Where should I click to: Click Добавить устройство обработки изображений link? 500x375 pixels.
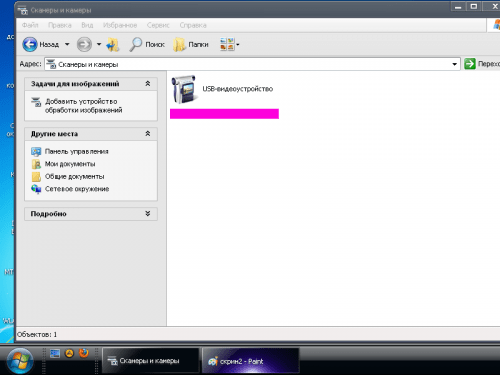pos(84,106)
